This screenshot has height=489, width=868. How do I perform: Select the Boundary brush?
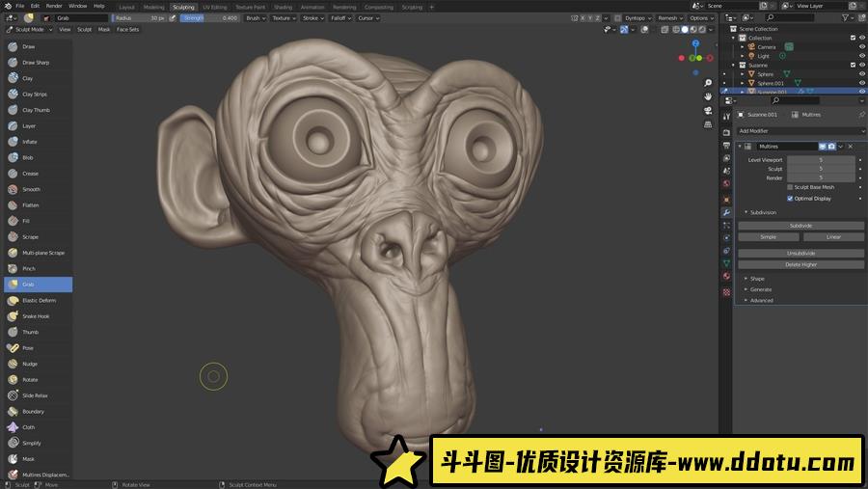(x=38, y=412)
